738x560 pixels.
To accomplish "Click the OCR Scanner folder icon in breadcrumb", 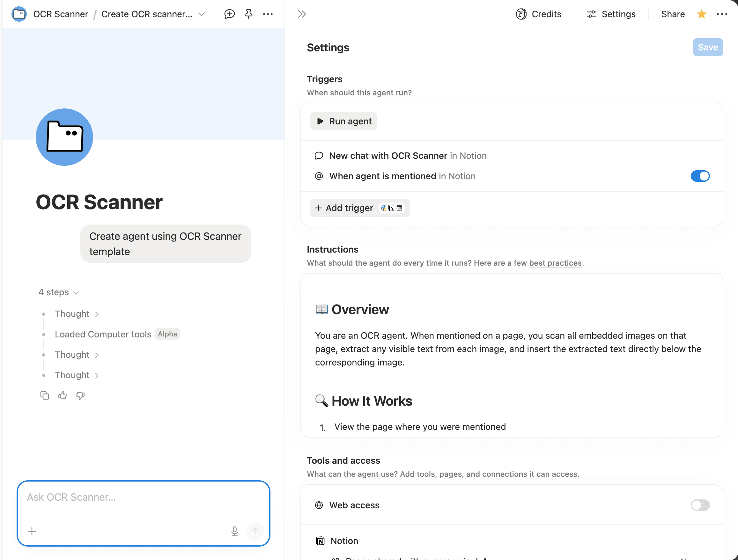I will pos(19,14).
